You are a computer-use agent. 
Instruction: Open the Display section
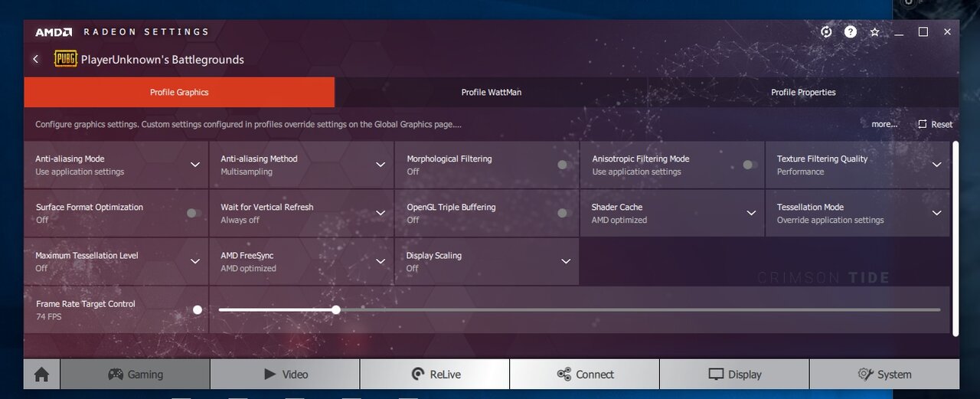734,374
